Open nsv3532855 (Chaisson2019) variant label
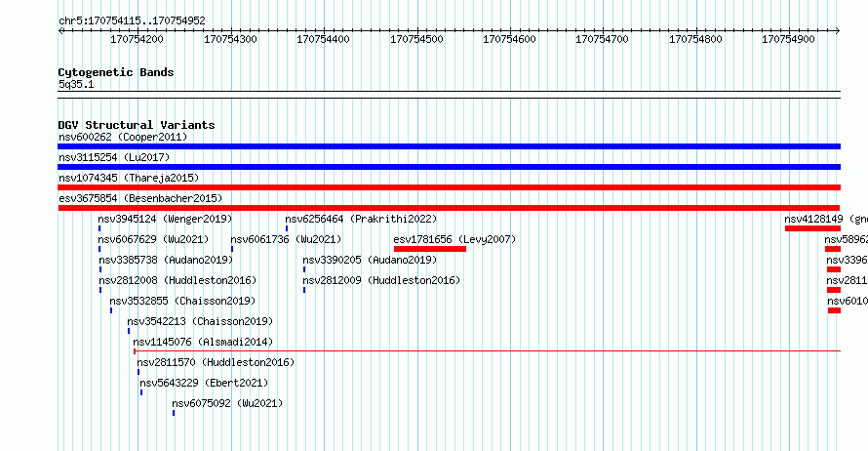 182,301
